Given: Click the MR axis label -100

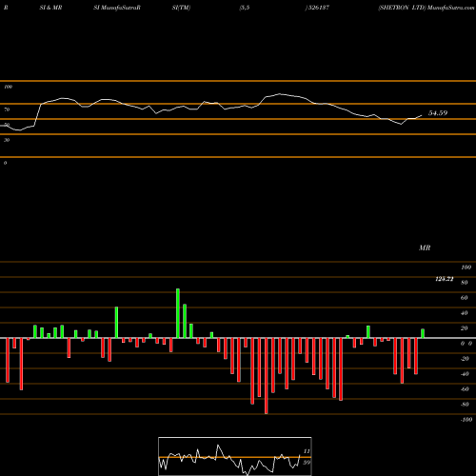Looking at the screenshot, I should click(x=466, y=420).
